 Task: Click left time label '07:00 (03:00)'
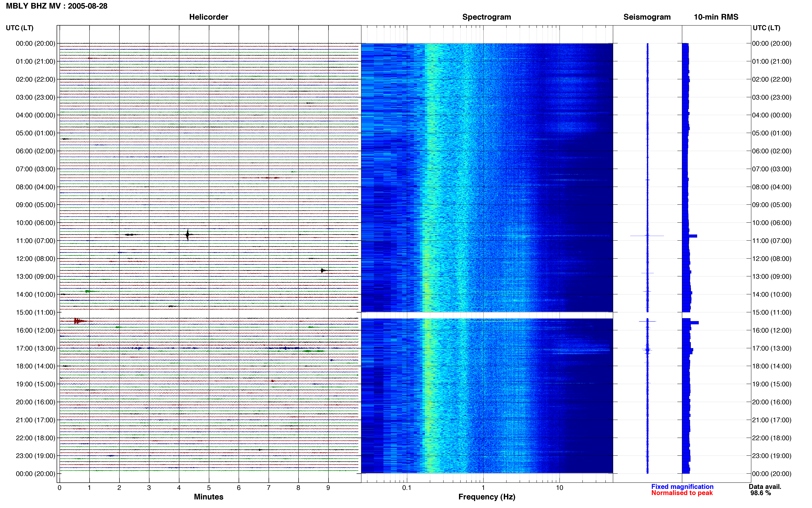36,169
